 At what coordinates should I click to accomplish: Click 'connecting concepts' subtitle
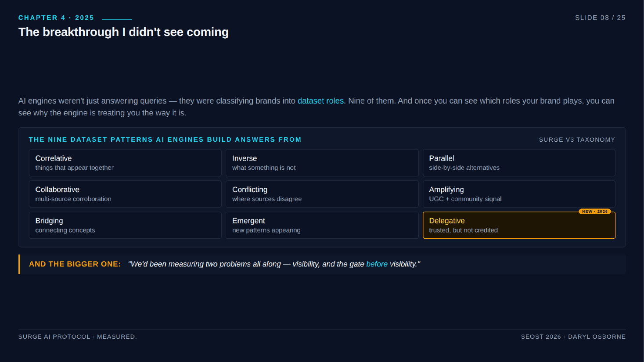click(x=65, y=230)
